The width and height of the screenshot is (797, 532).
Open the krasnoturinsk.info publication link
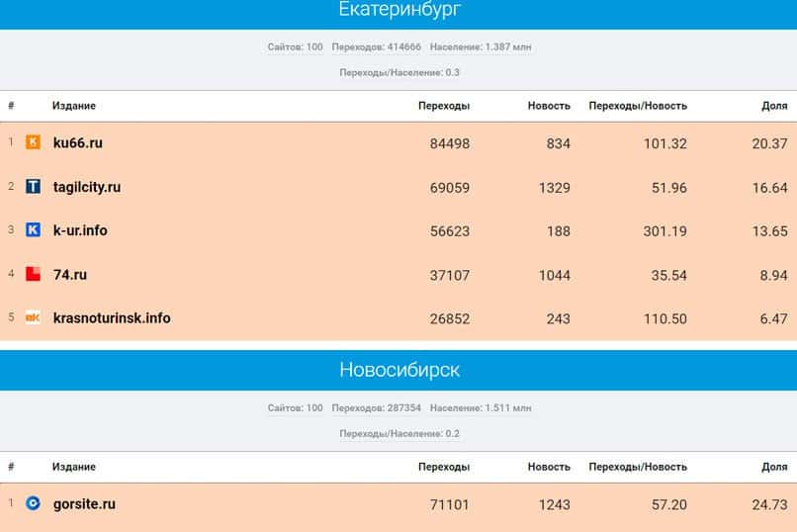point(112,318)
